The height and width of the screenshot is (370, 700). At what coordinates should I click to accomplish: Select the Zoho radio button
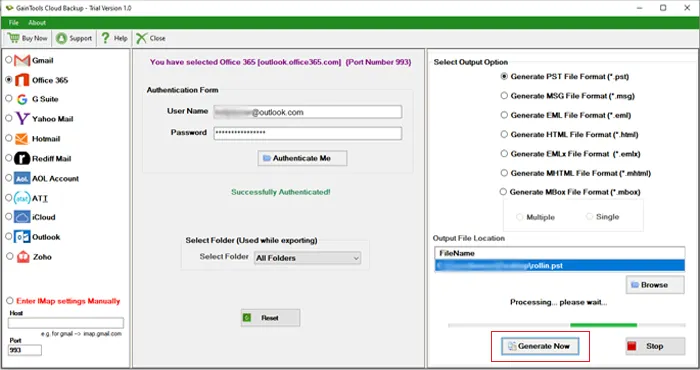[x=9, y=256]
